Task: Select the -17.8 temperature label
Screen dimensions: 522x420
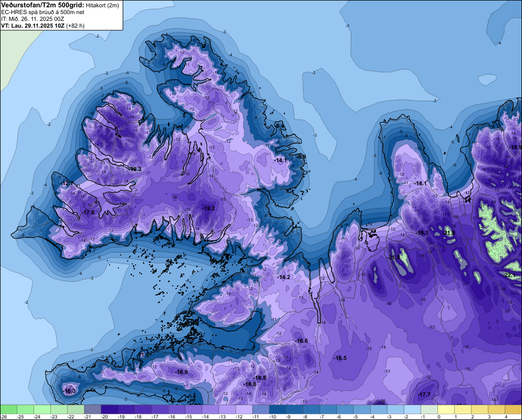Action: pyautogui.click(x=89, y=212)
